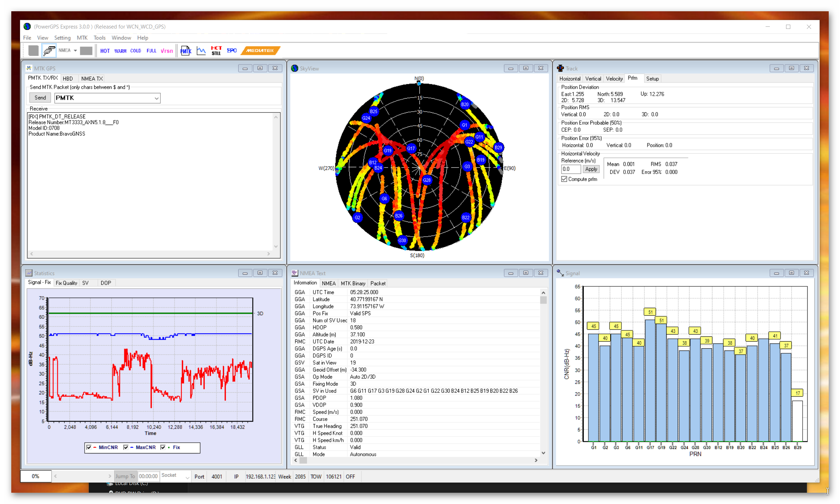
Task: Click the gray log file toolbar icon
Action: (33, 51)
